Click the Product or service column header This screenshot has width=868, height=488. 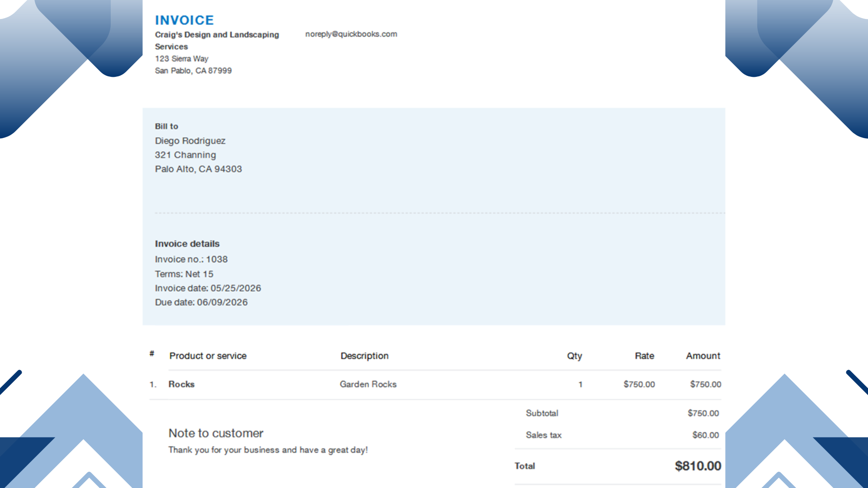click(208, 356)
